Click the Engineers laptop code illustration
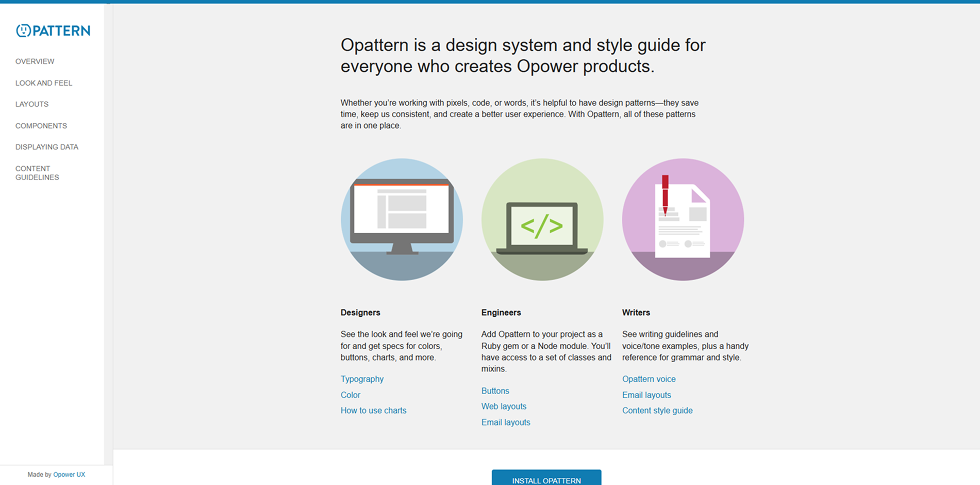This screenshot has height=485, width=980. coord(542,219)
